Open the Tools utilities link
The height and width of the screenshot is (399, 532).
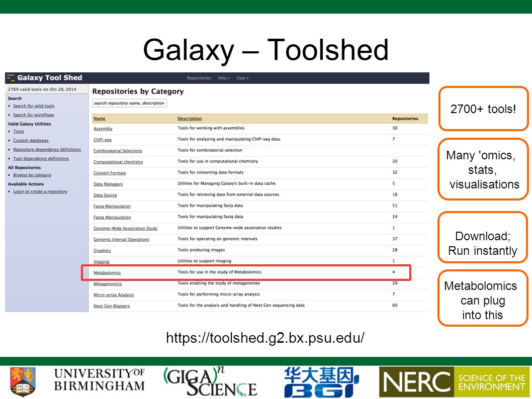point(19,132)
